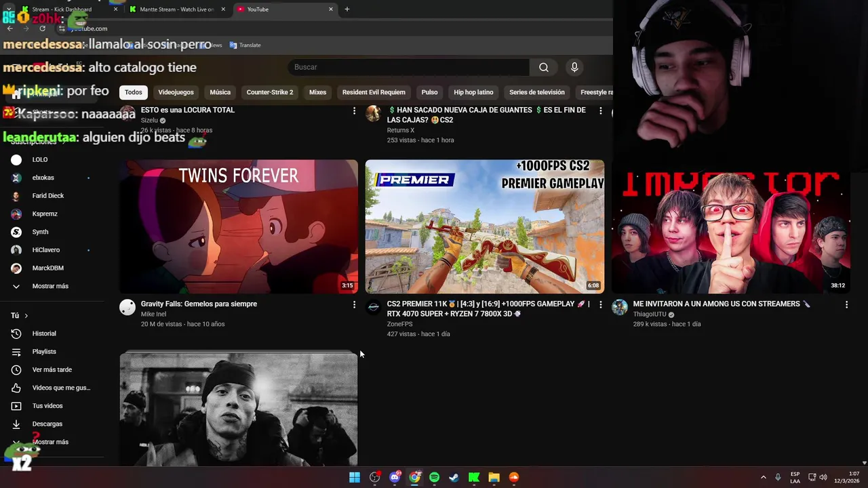Expand the Tú section chevron
Image resolution: width=868 pixels, height=488 pixels.
pos(26,316)
